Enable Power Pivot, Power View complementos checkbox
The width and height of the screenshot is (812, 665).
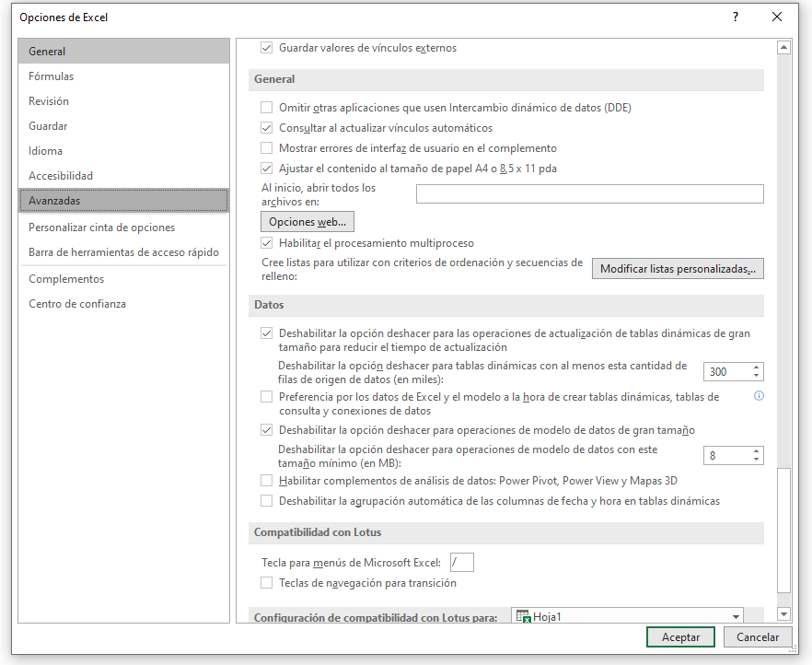click(266, 481)
